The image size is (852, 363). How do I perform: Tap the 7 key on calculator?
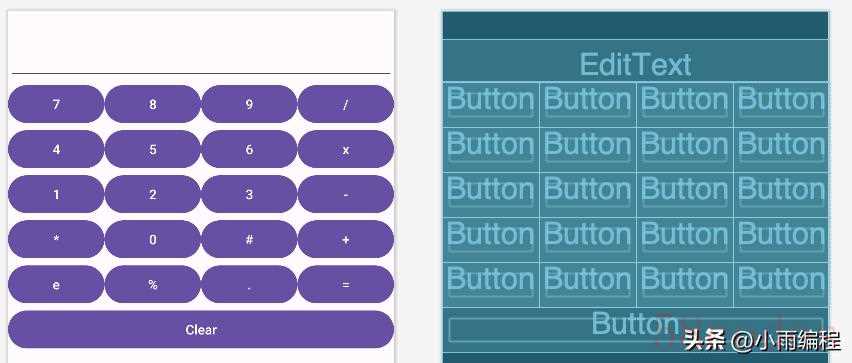click(x=56, y=104)
